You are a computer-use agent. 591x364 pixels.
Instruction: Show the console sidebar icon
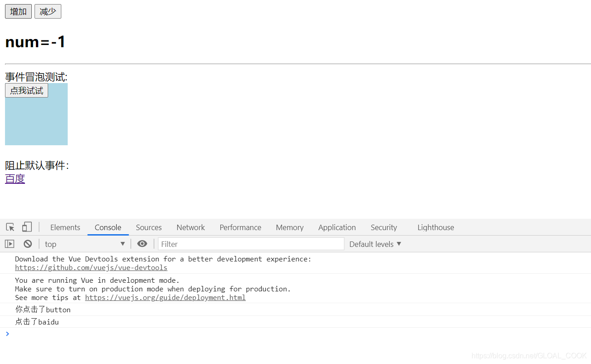[10, 244]
